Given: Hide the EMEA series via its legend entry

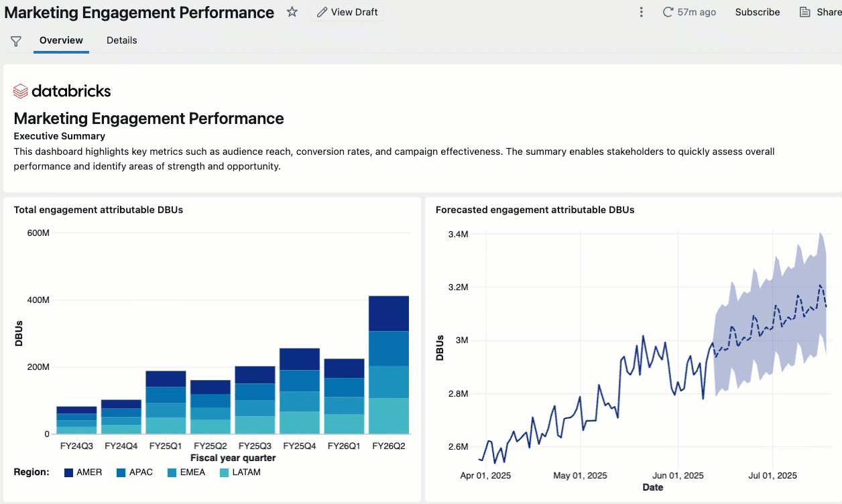Looking at the screenshot, I should [186, 472].
